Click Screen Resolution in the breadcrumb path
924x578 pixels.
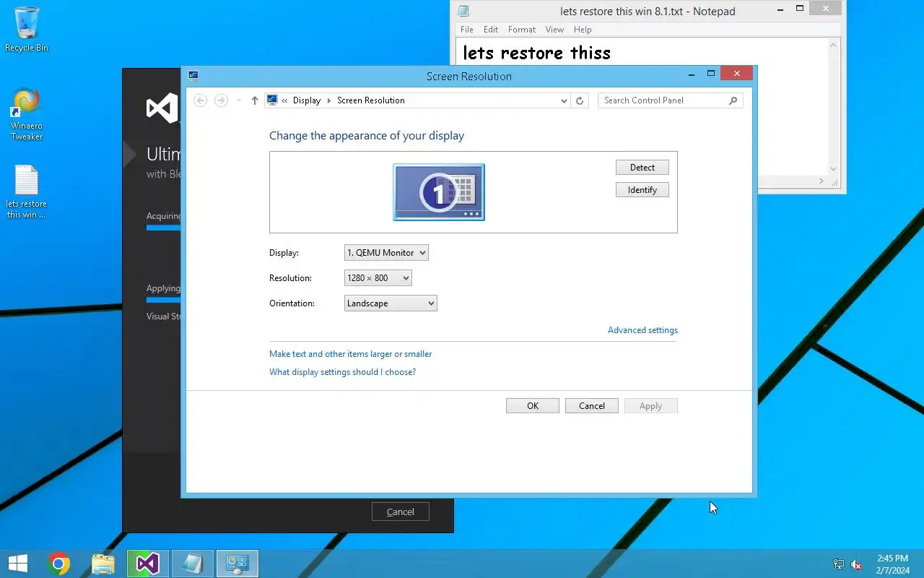pos(371,100)
